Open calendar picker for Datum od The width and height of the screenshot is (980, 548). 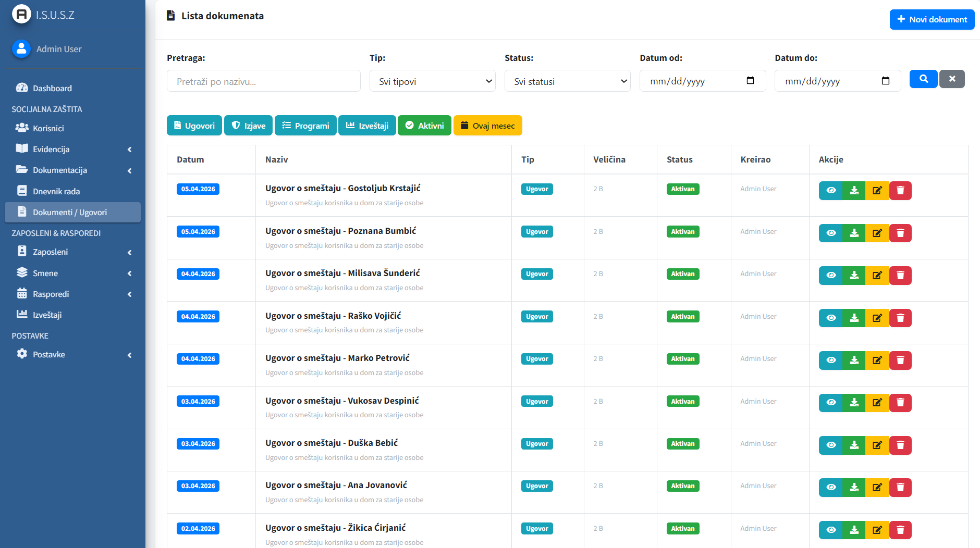[751, 81]
